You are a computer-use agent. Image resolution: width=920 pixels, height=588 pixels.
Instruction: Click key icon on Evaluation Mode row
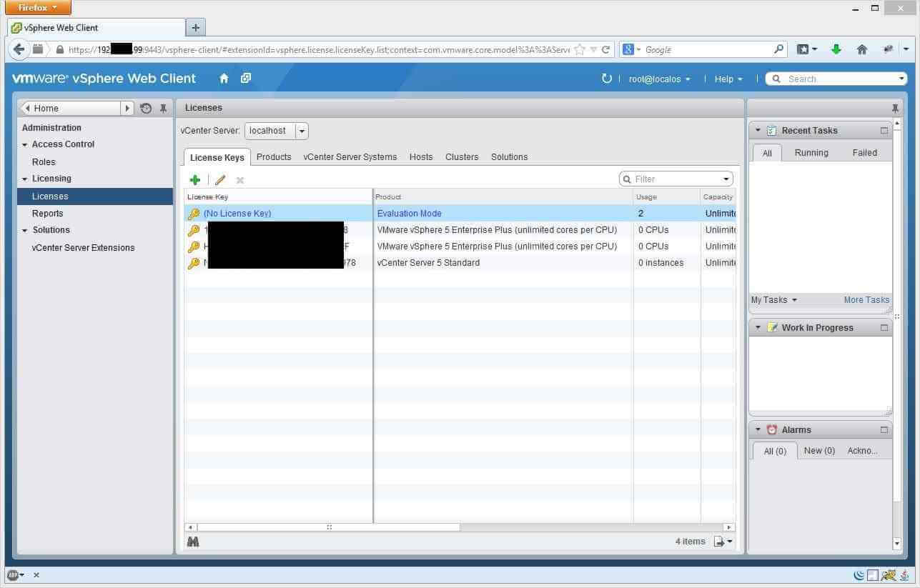click(x=193, y=214)
